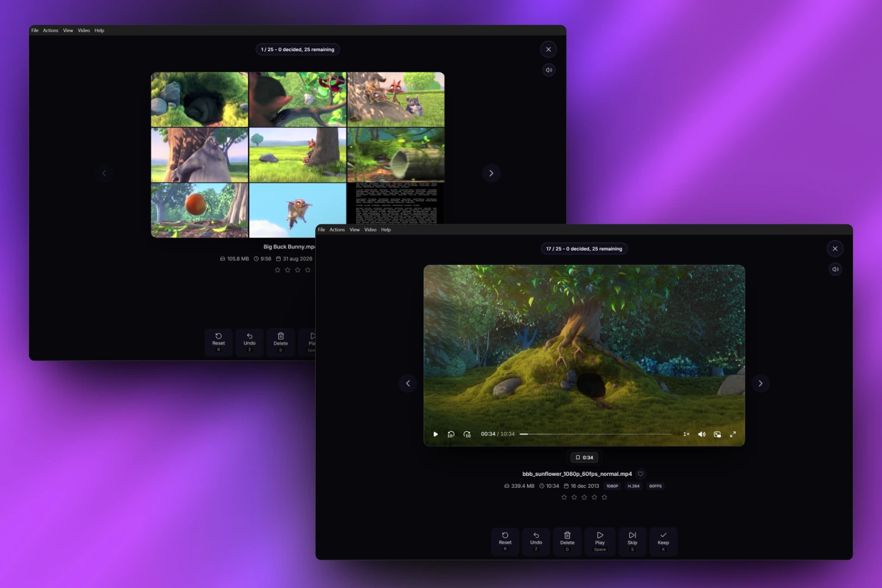Viewport: 882px width, 588px height.
Task: Toggle sound icon in front window
Action: coord(835,269)
